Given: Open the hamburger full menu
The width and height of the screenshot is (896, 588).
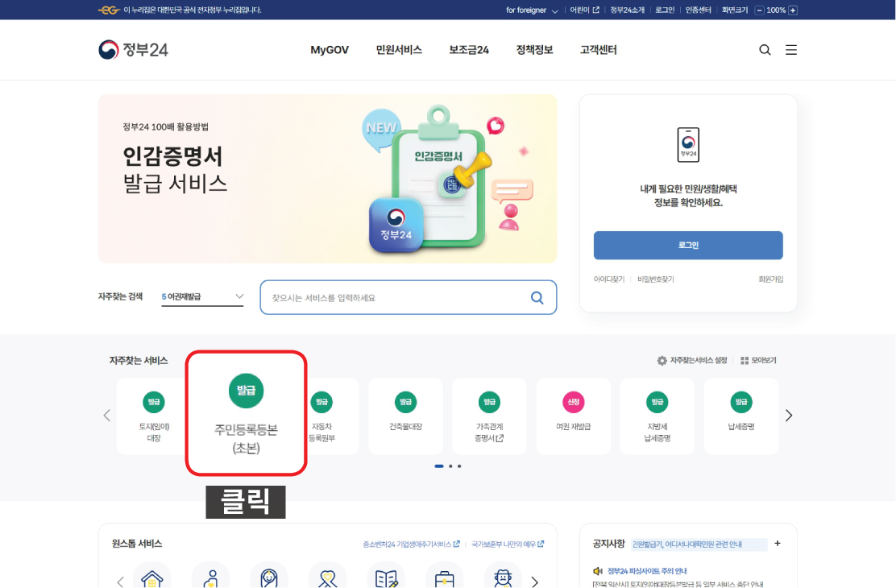Looking at the screenshot, I should point(791,50).
